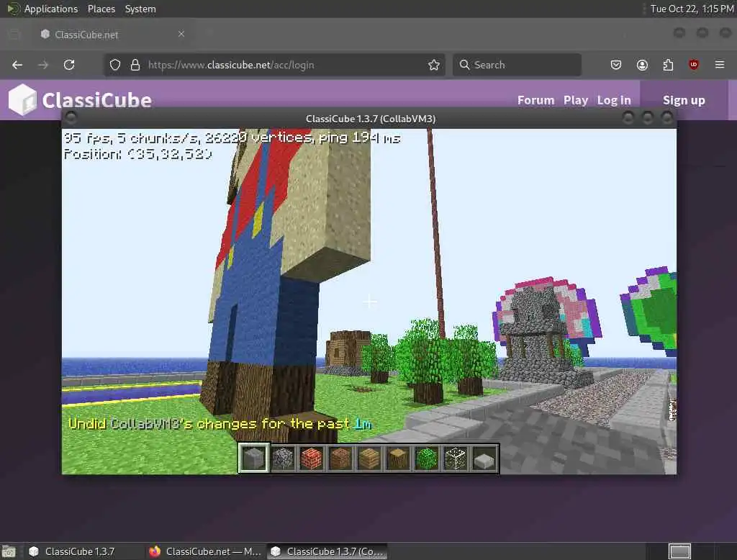Click the date and time clock
The height and width of the screenshot is (560, 737).
tap(692, 9)
